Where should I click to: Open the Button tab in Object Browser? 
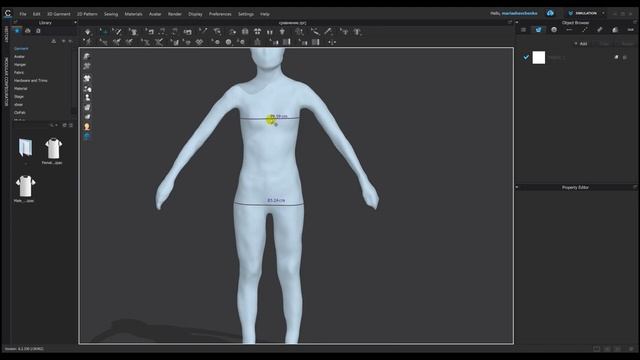[x=554, y=30]
